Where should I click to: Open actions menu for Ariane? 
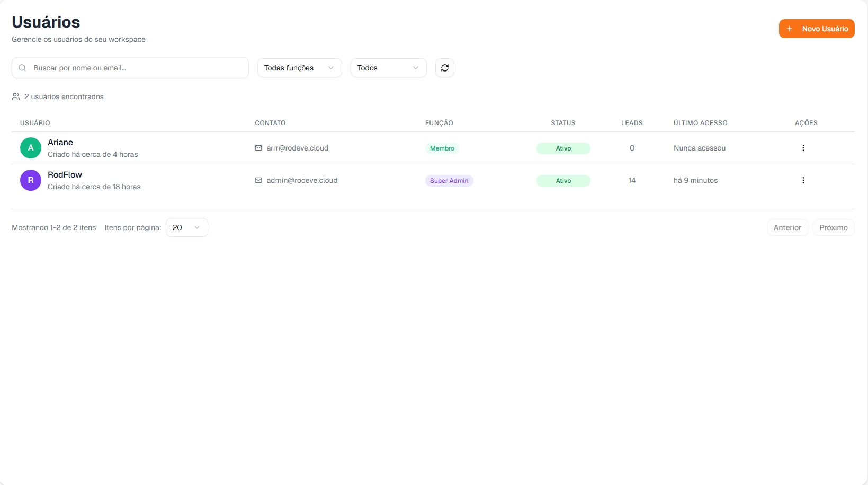(x=803, y=148)
